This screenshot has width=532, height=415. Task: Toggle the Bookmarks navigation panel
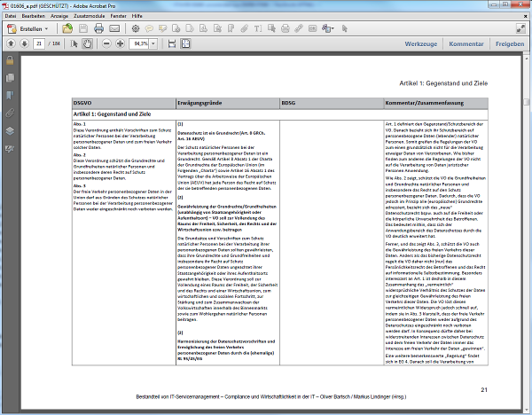pyautogui.click(x=10, y=94)
